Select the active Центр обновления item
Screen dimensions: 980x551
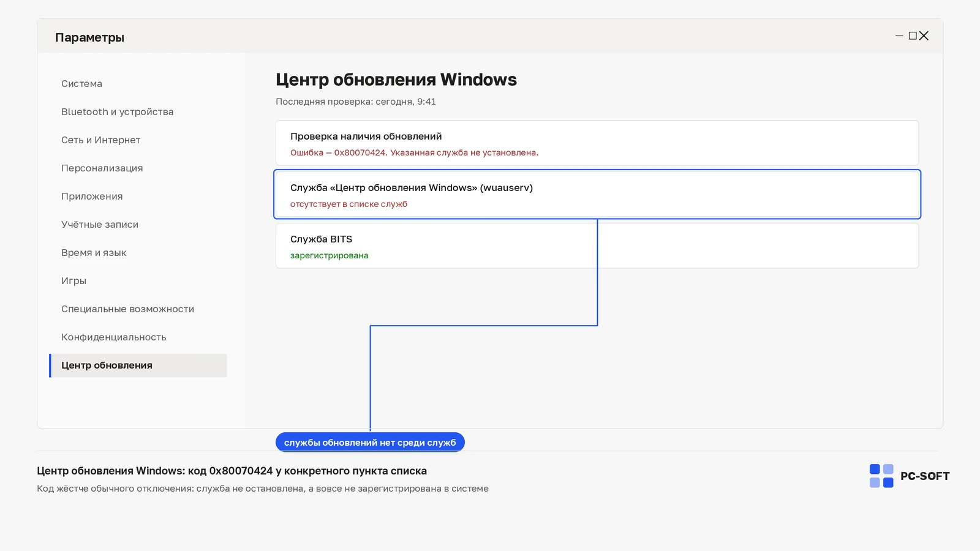tap(138, 365)
